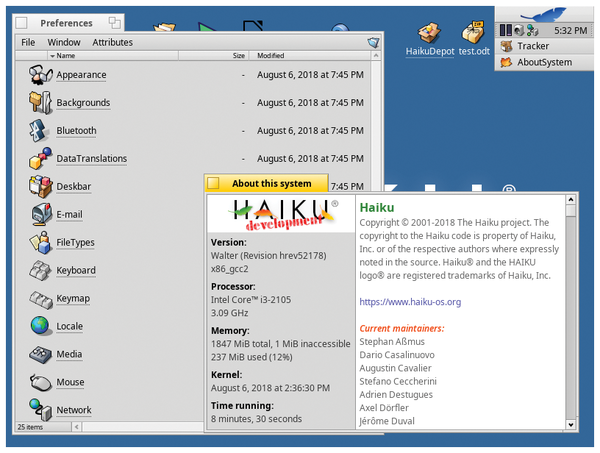Select the Bluetooth name label
Viewport: 600px width, 453px height.
click(76, 130)
